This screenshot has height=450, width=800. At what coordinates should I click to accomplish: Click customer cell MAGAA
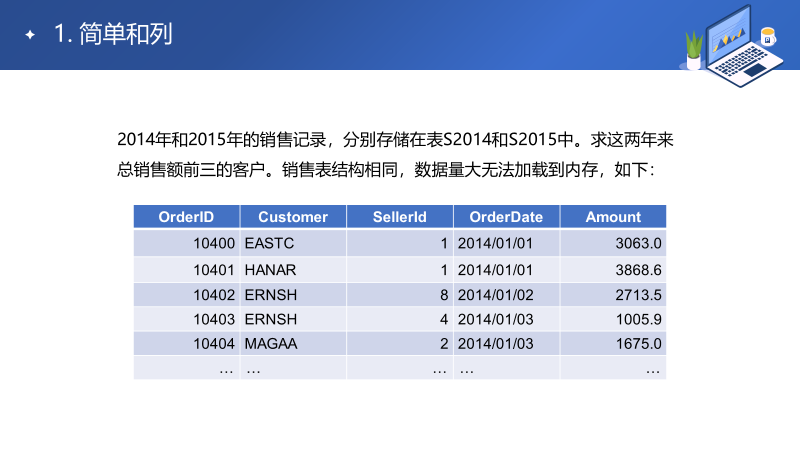click(x=271, y=344)
